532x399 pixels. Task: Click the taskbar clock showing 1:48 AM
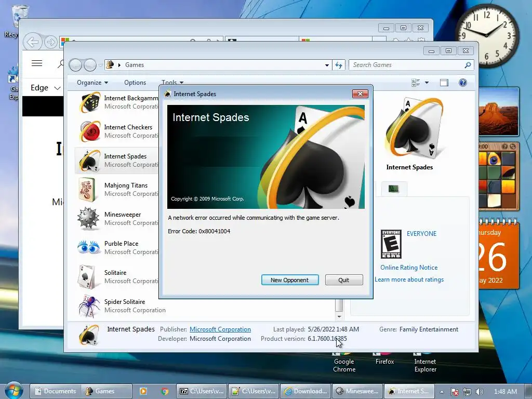[505, 392]
